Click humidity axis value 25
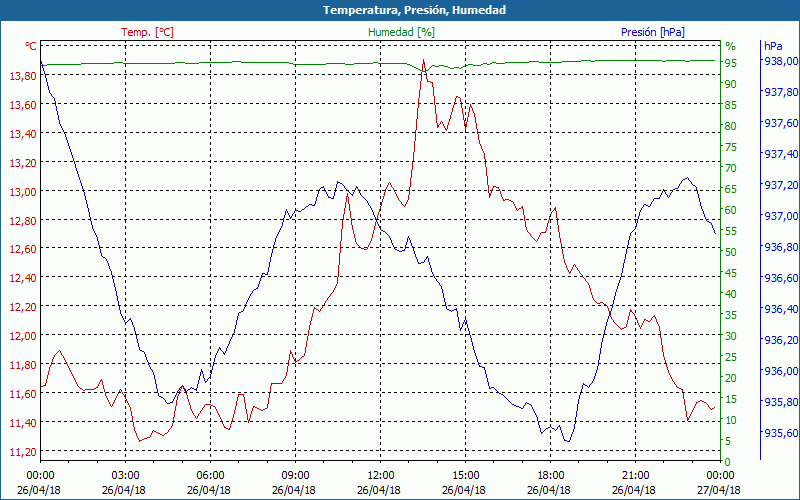Viewport: 800px width, 500px height. coord(731,357)
